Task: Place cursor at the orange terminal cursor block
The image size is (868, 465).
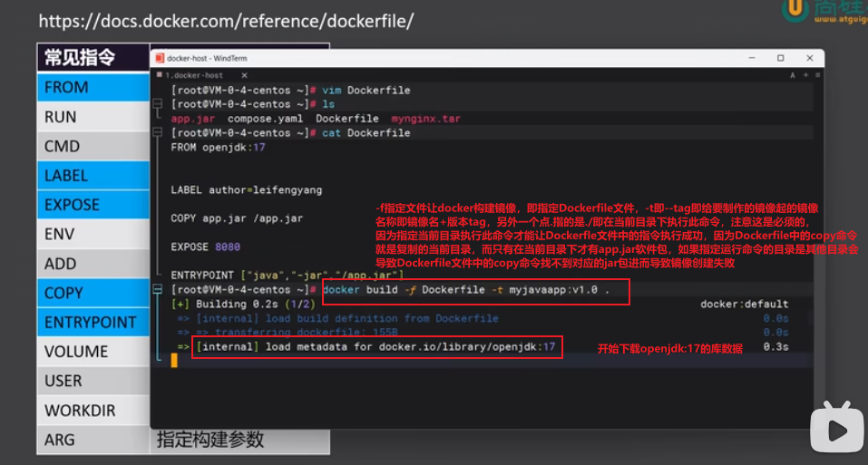Action: 174,361
